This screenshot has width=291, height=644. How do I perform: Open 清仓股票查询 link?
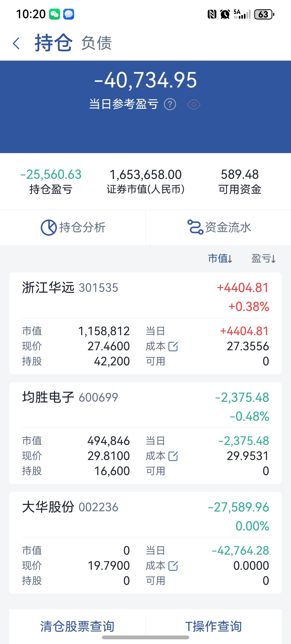click(77, 626)
